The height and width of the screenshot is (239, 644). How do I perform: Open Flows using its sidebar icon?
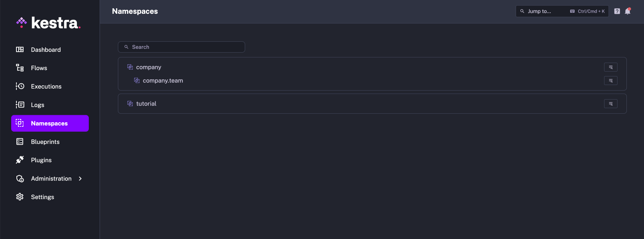pos(19,68)
